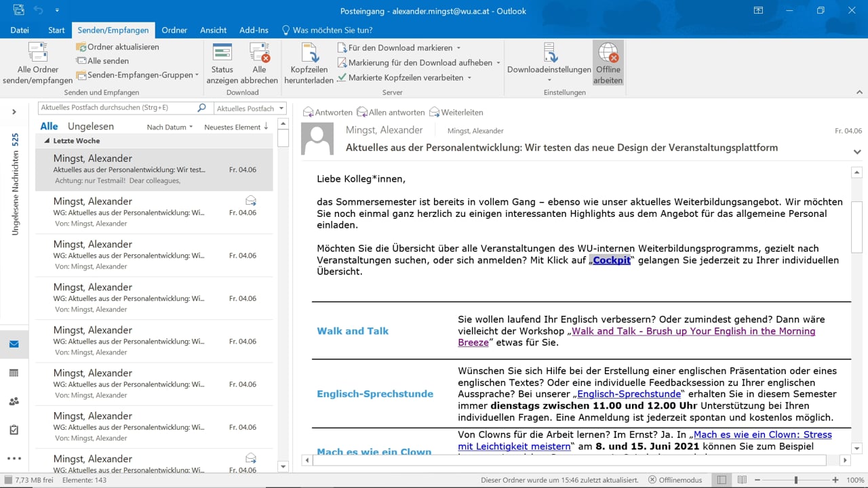Click Englisch-Sprechstunde blue heading
The width and height of the screenshot is (868, 488).
[x=375, y=394]
